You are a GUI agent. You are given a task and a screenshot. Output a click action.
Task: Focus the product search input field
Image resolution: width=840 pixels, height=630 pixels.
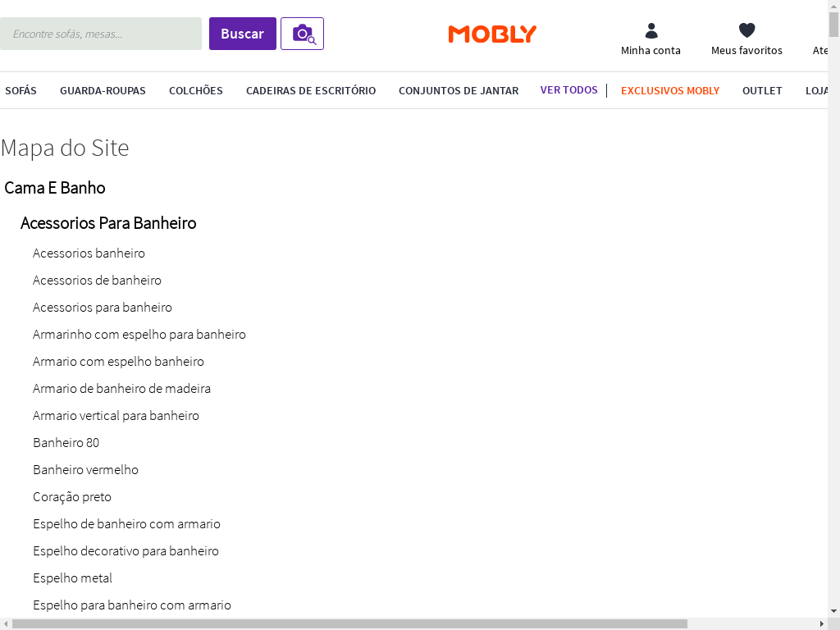tap(101, 34)
